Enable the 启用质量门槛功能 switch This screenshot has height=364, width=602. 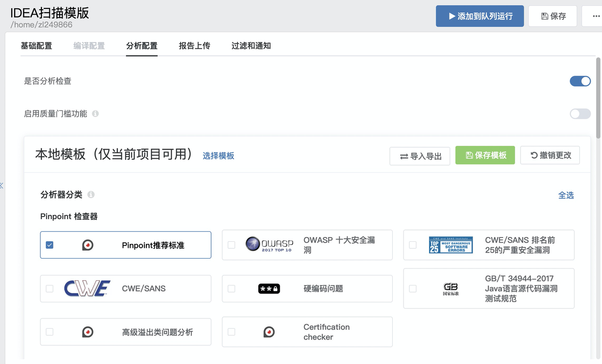[580, 113]
